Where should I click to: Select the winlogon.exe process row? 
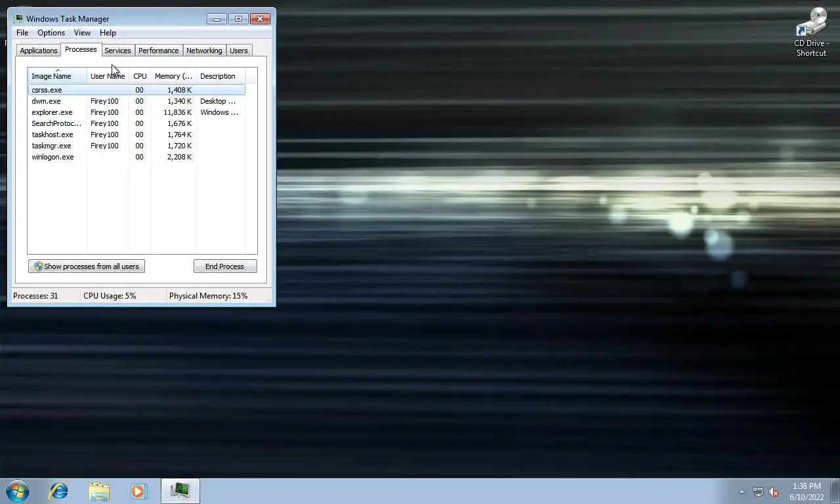(x=136, y=157)
